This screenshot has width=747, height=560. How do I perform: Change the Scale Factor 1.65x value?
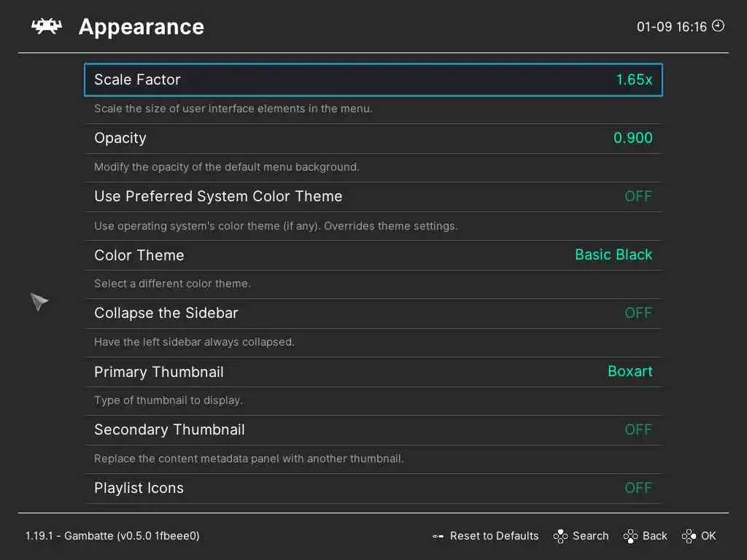coord(633,79)
